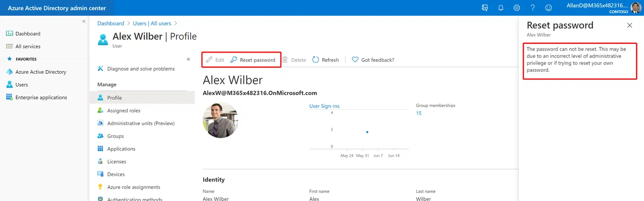Close the Reset password panel
This screenshot has width=644, height=201.
click(x=630, y=25)
